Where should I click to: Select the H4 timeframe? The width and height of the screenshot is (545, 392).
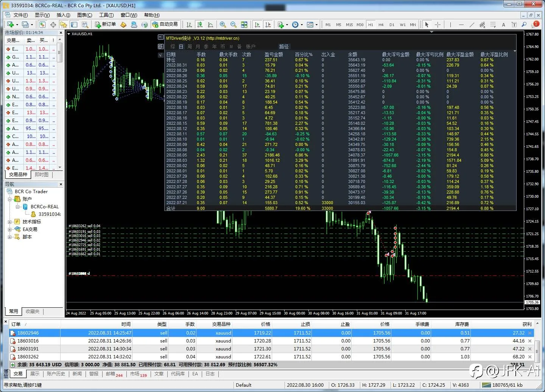[381, 25]
